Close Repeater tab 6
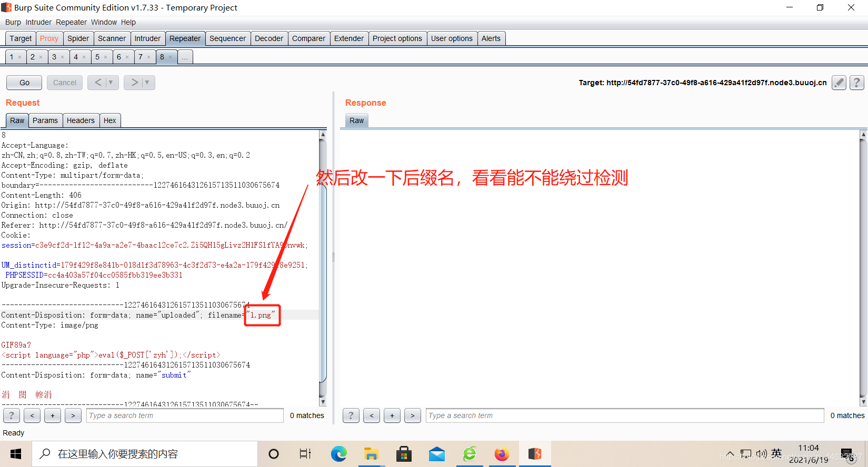868x467 pixels. point(127,57)
